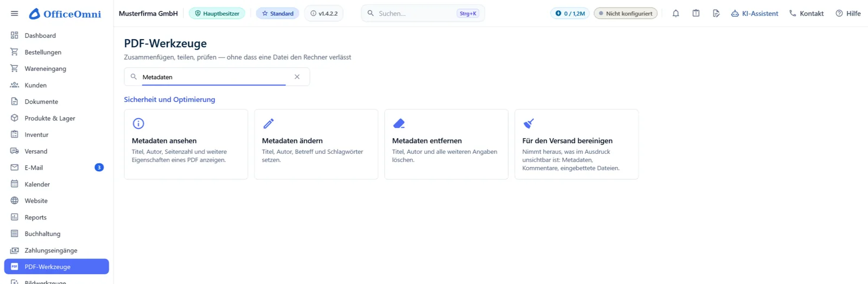Click the Standard plan badge
This screenshot has height=284, width=868.
point(278,14)
